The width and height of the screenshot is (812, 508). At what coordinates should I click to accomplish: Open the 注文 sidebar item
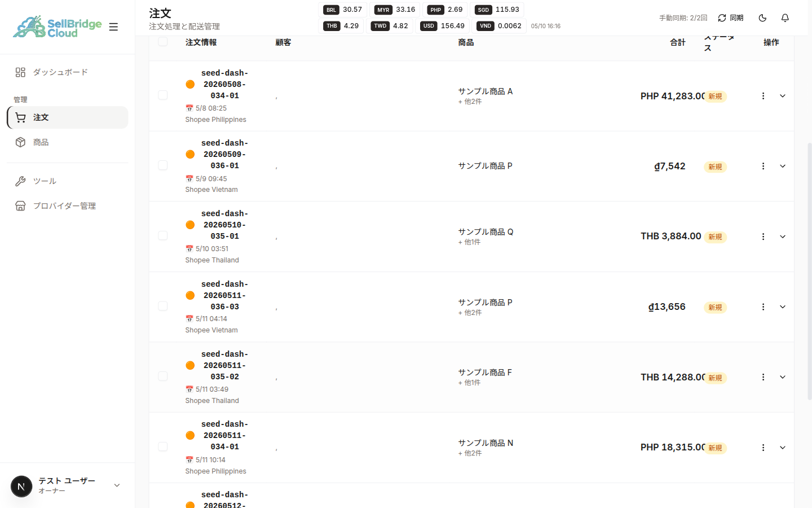[68, 117]
